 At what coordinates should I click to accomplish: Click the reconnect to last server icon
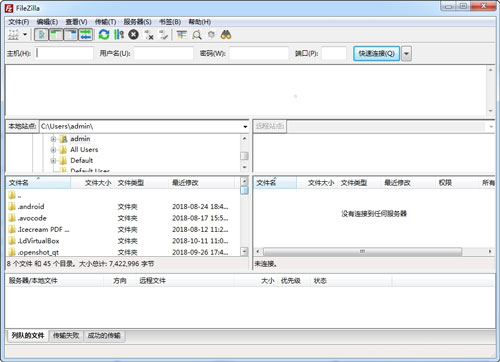tap(163, 35)
